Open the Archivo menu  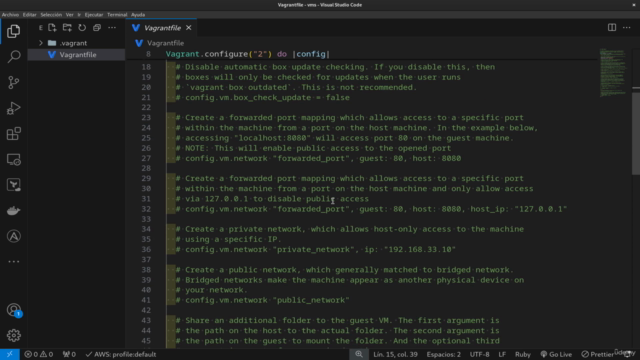pyautogui.click(x=10, y=14)
